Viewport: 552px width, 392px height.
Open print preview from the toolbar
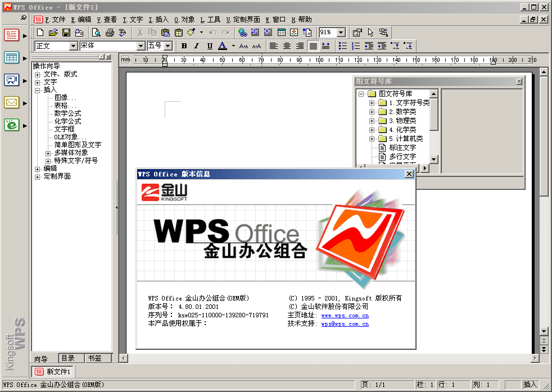tap(96, 33)
